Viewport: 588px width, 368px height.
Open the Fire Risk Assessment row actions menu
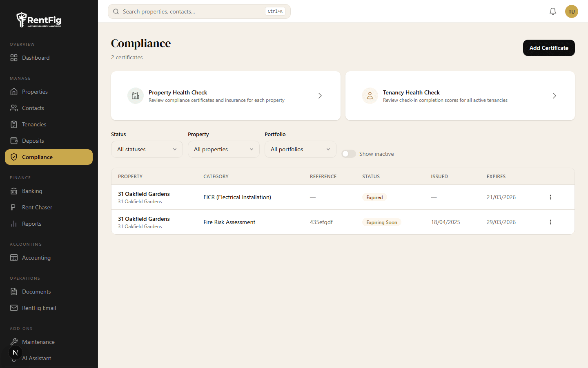pyautogui.click(x=550, y=222)
